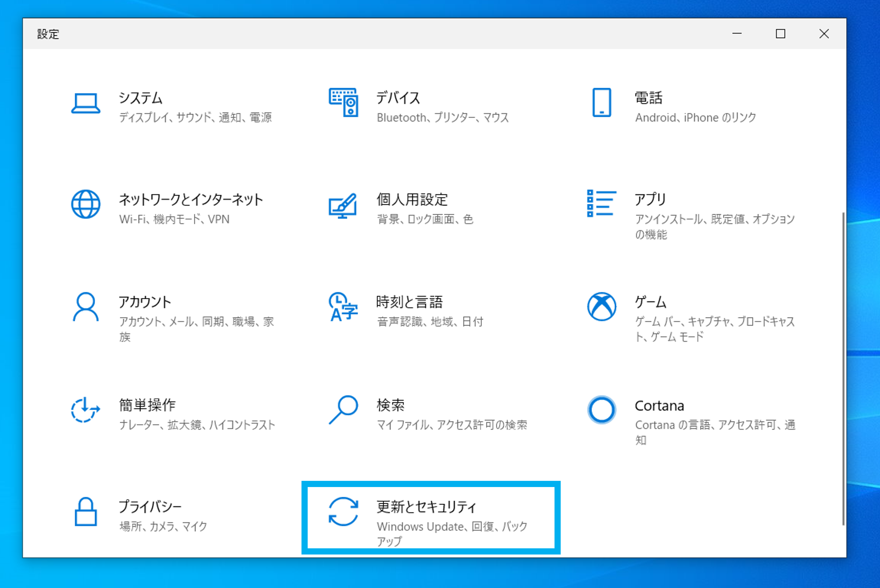The height and width of the screenshot is (588, 880).
Task: Click the デバイス keyboard and speaker icon
Action: click(x=343, y=102)
